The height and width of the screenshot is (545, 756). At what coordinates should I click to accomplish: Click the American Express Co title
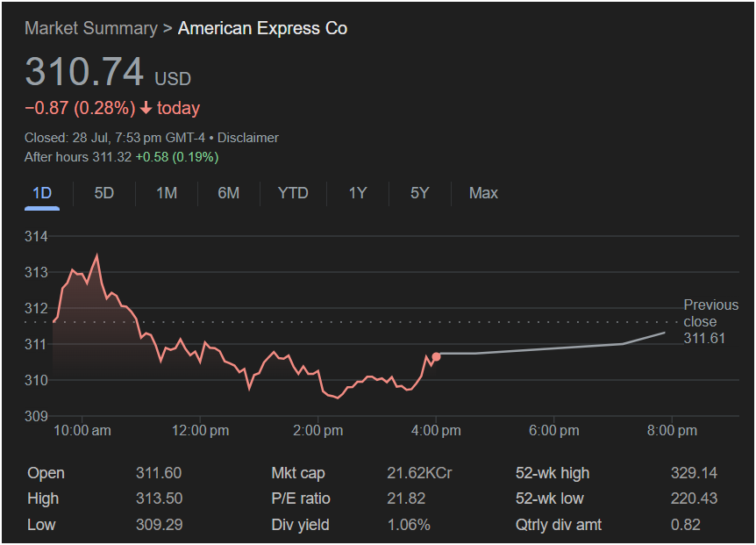tap(263, 28)
